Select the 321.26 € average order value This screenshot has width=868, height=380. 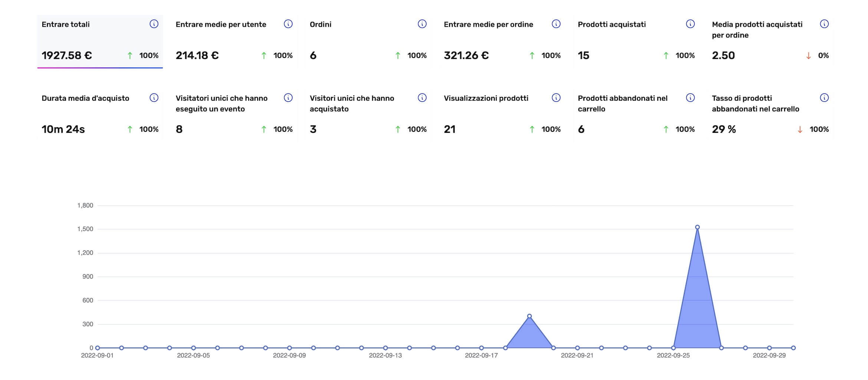[466, 56]
